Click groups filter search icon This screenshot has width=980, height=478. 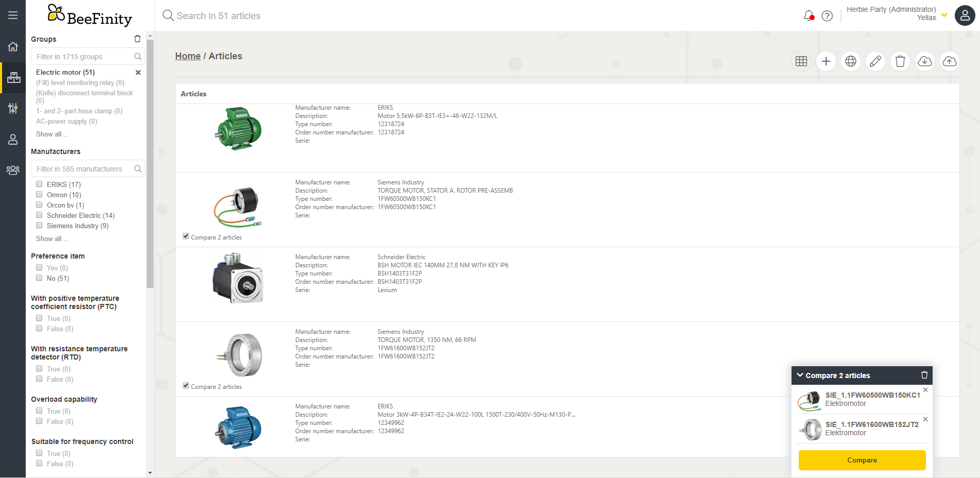[138, 57]
